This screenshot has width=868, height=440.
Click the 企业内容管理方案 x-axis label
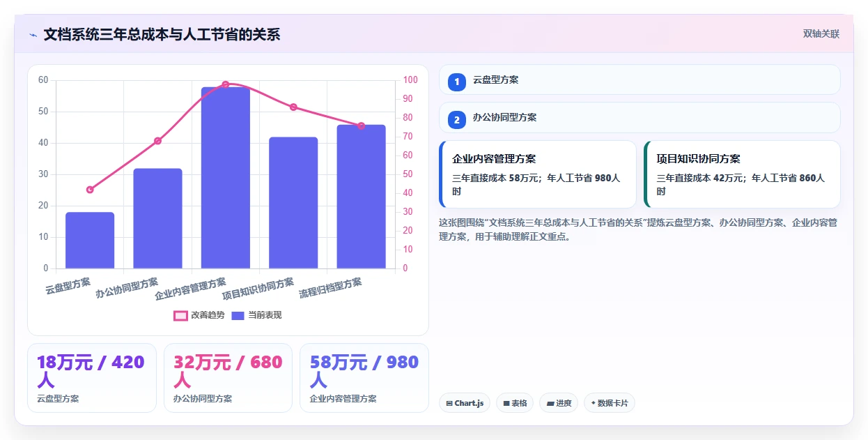click(190, 289)
